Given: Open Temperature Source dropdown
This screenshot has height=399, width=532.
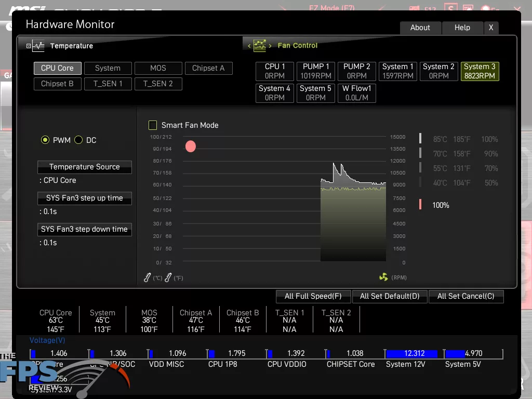Looking at the screenshot, I should pyautogui.click(x=85, y=167).
